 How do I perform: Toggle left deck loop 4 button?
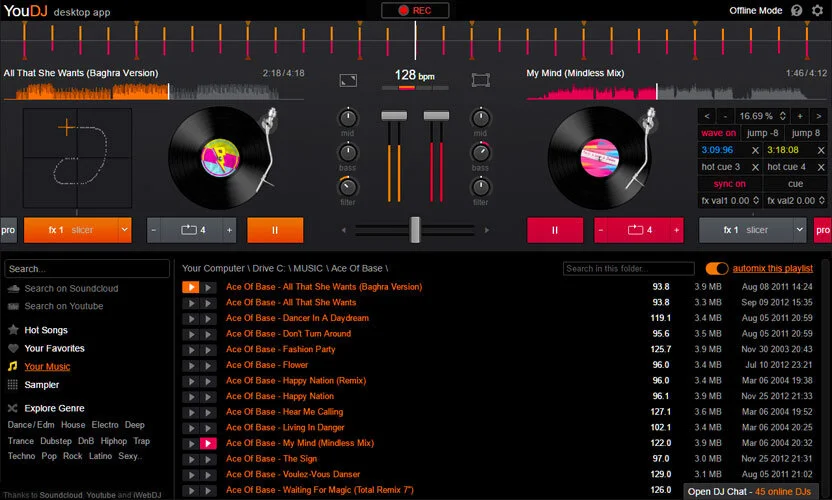tap(192, 230)
